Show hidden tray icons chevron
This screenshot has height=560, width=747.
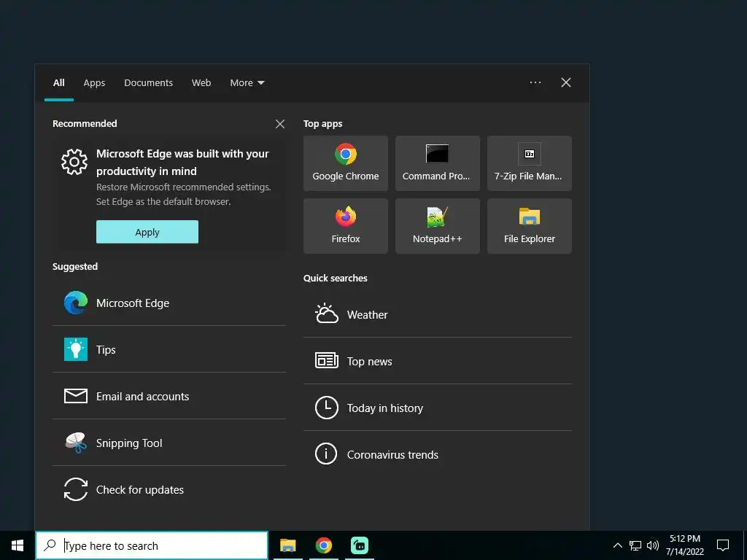click(x=617, y=545)
